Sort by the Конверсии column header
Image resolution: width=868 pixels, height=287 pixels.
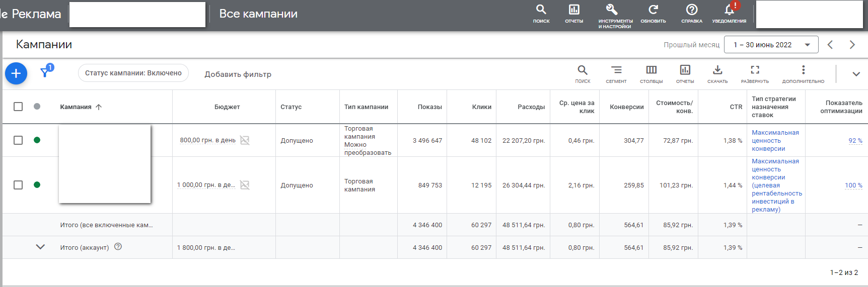pyautogui.click(x=627, y=107)
